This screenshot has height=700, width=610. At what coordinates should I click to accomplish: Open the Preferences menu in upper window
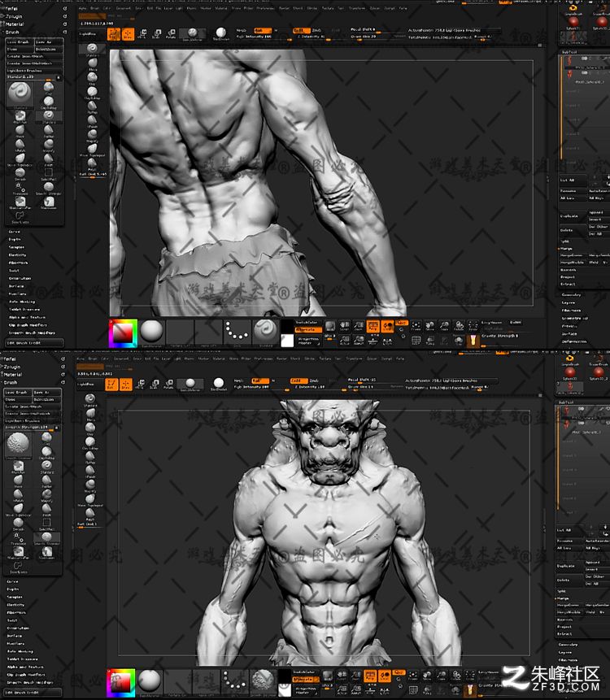click(x=265, y=8)
